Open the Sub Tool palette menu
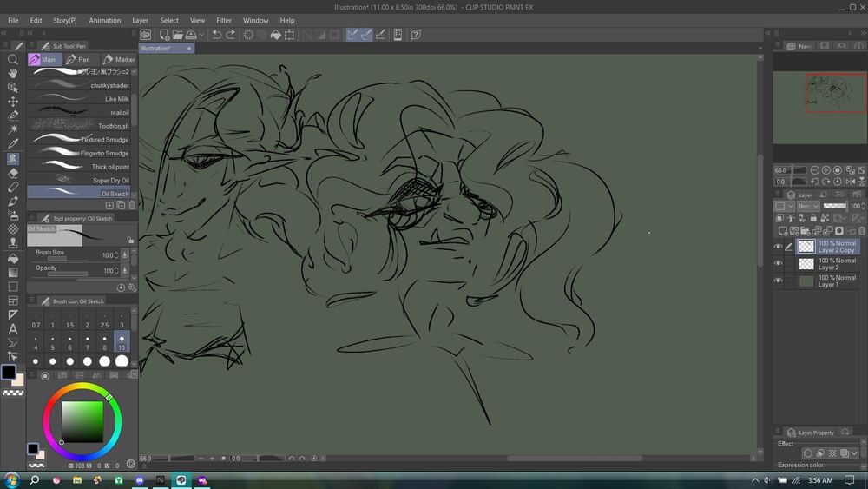Image resolution: width=868 pixels, height=489 pixels. pyautogui.click(x=31, y=46)
